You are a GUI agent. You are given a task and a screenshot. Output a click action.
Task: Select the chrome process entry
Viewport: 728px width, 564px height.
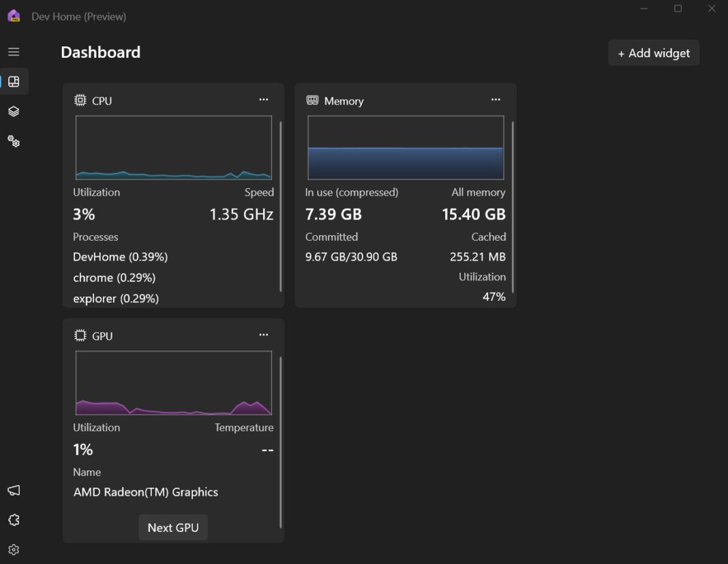114,278
